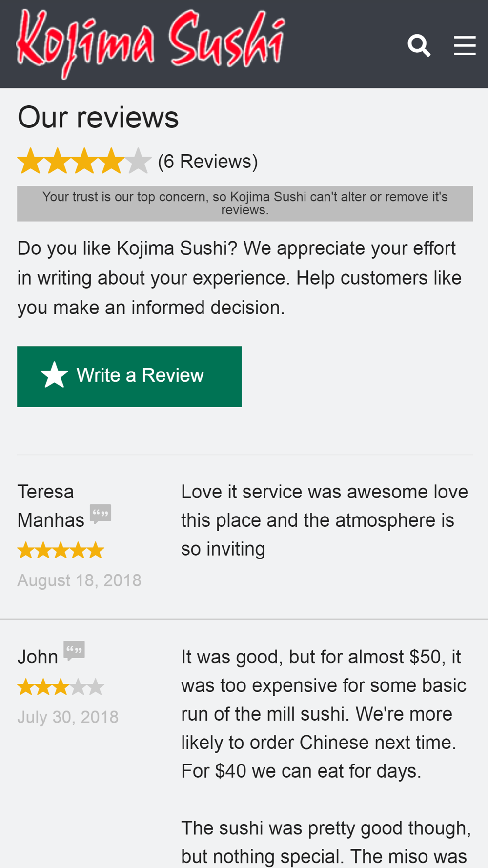Click the August 18, 2018 date
The width and height of the screenshot is (488, 868).
coord(79,580)
